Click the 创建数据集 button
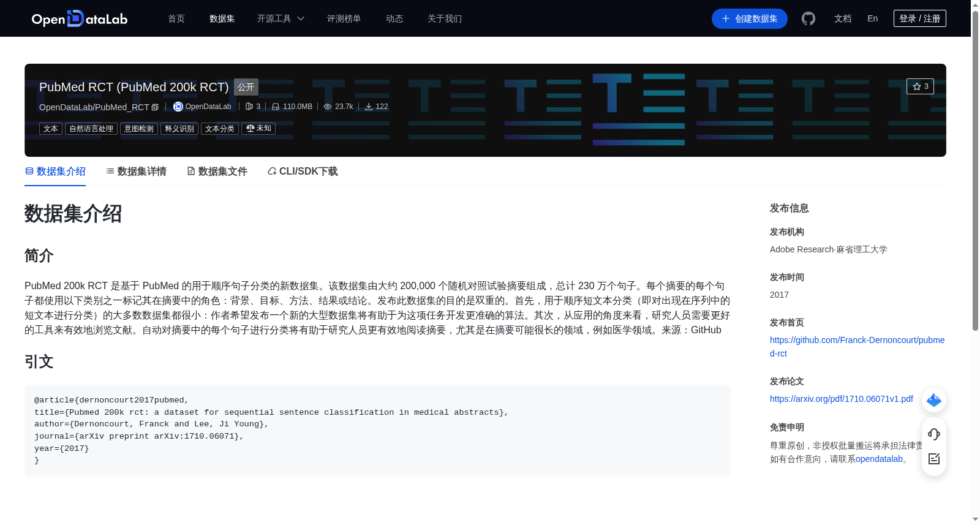980x525 pixels. [750, 18]
